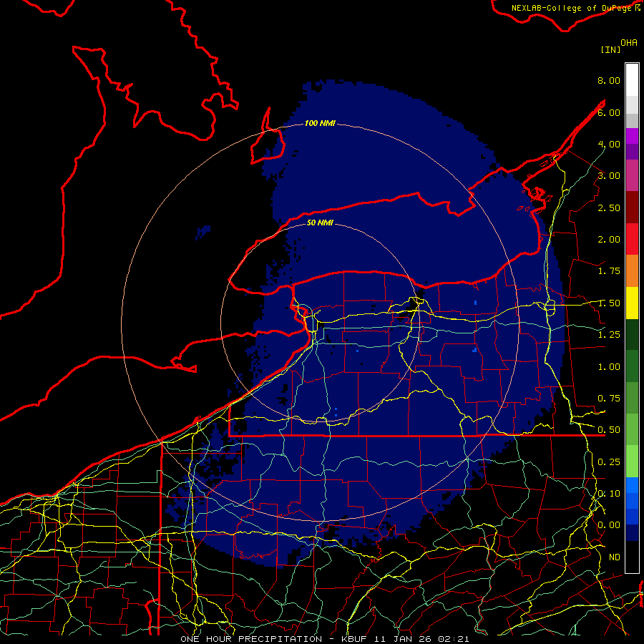Click the [IN] units label

click(611, 49)
